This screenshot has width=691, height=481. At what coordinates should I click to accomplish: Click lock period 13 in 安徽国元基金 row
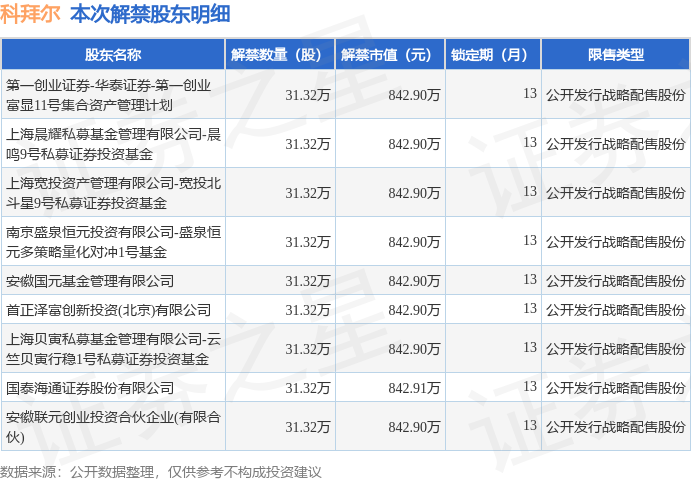click(530, 280)
